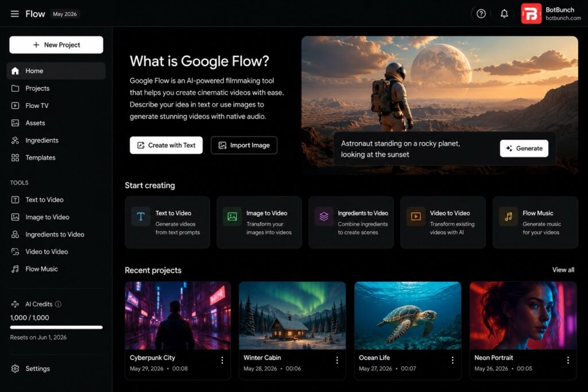588x392 pixels.
Task: Click the BotBunch account logo
Action: 531,14
